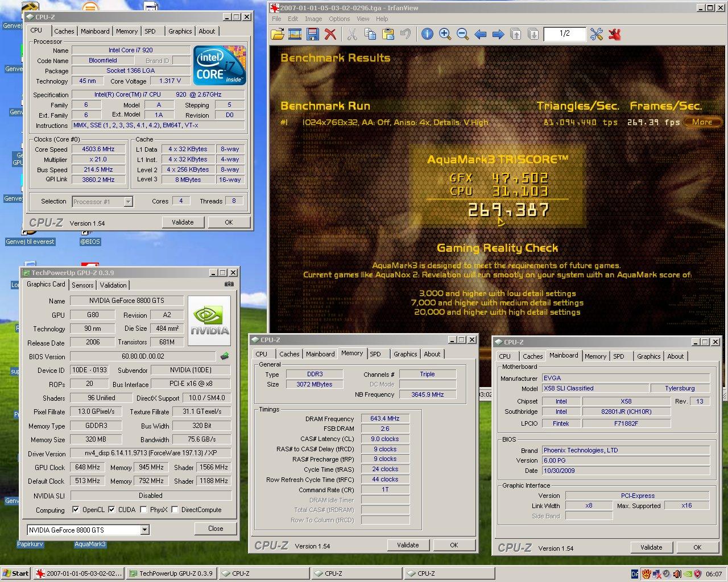Expand the NVIDIA GeForce 8800 GTS card dropdown

144,530
